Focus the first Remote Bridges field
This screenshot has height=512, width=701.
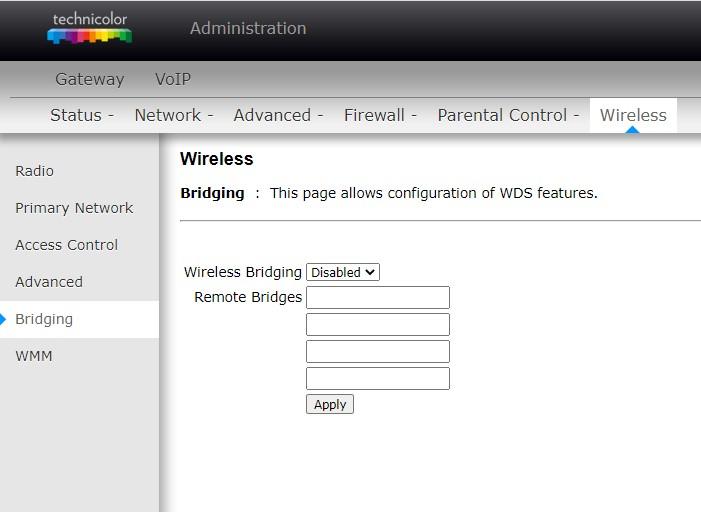click(378, 297)
